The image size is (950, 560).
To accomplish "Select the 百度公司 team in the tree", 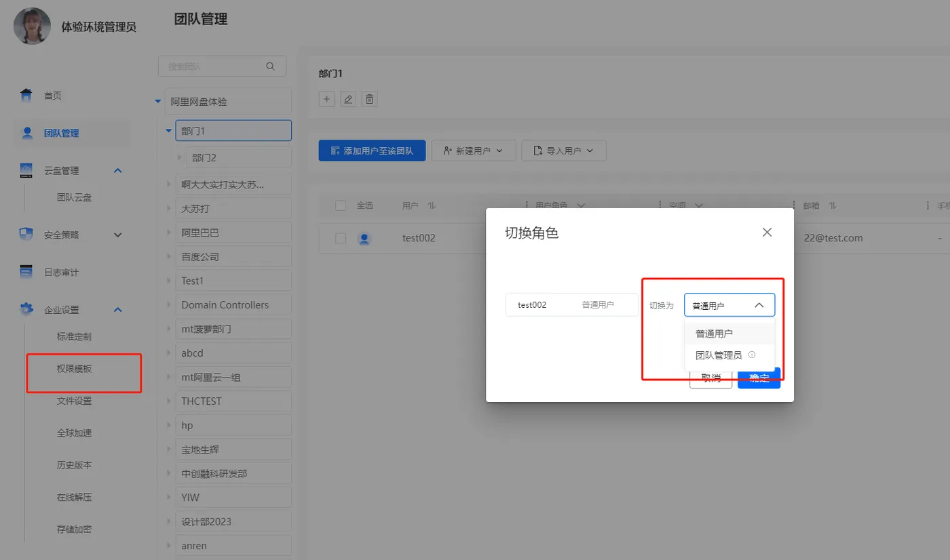I will click(233, 256).
